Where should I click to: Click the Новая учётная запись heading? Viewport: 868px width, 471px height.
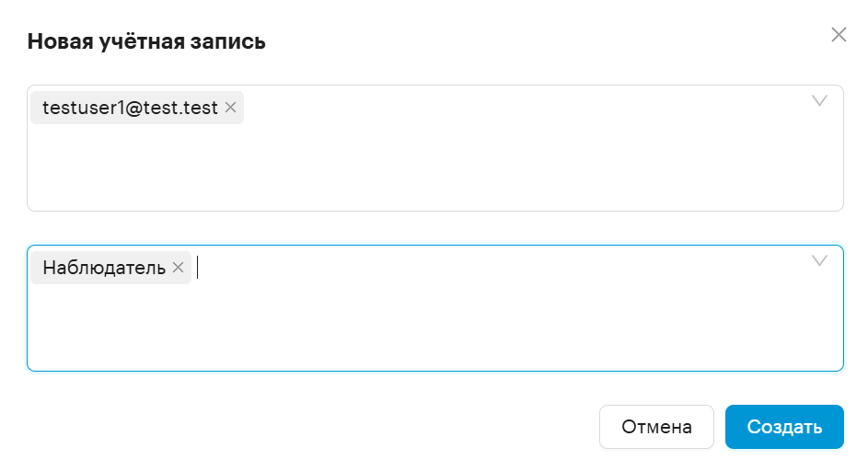click(146, 41)
